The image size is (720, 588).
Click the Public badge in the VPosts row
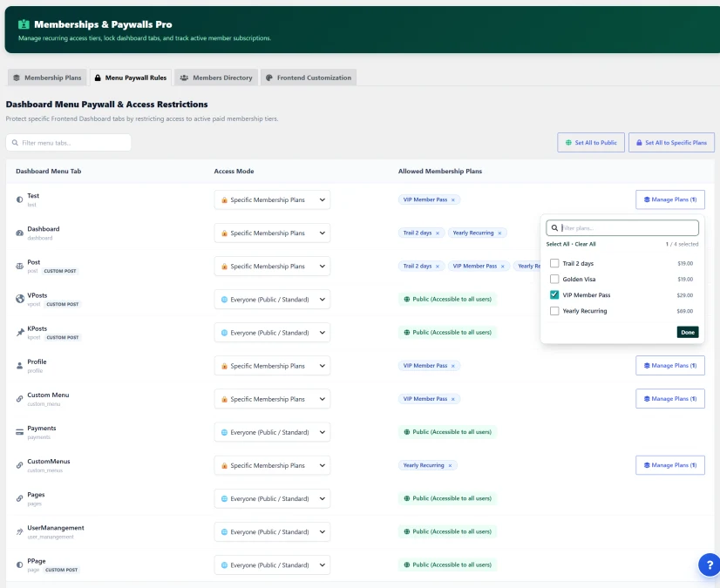pos(447,300)
